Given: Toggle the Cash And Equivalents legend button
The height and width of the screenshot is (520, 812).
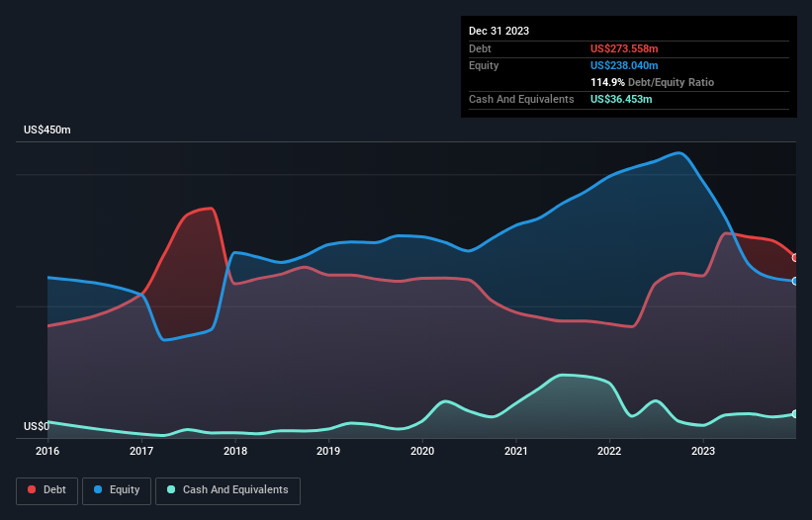Looking at the screenshot, I should click(x=227, y=490).
